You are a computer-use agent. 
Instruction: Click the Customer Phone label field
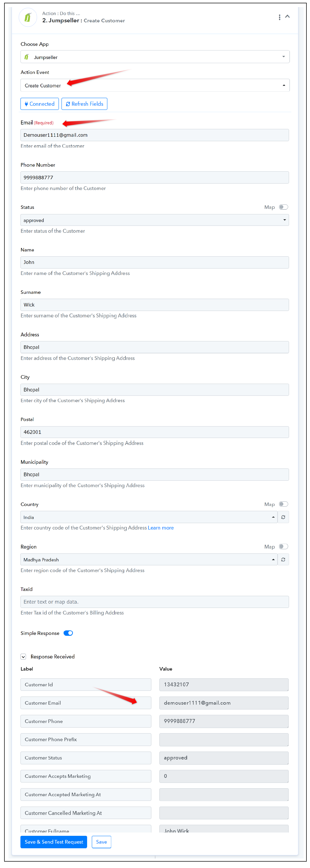click(86, 721)
